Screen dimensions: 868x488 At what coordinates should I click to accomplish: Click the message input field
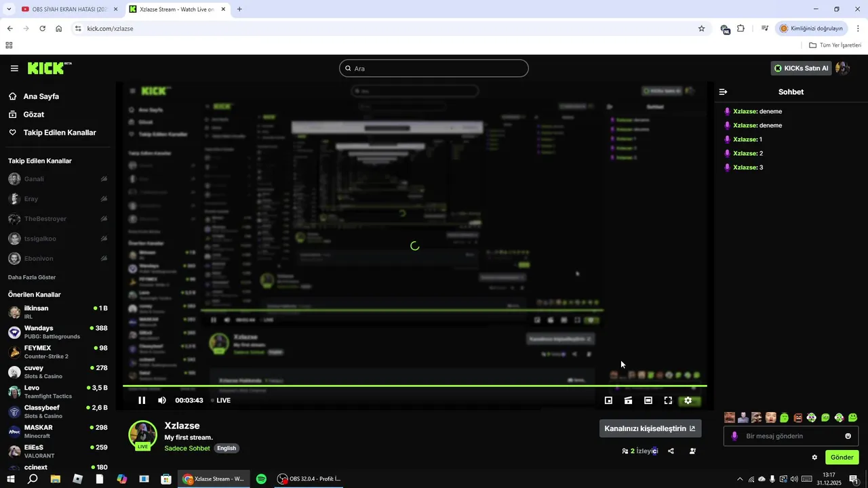point(791,436)
